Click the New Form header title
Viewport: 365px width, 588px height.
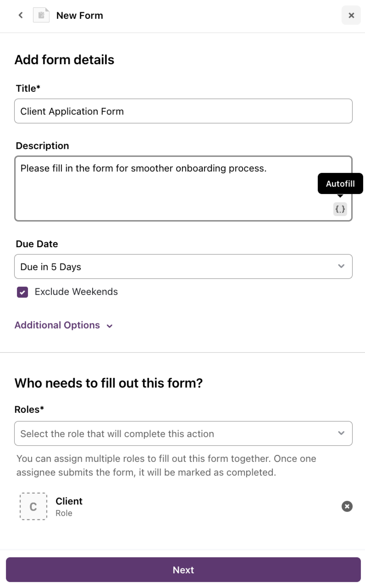[x=79, y=15]
